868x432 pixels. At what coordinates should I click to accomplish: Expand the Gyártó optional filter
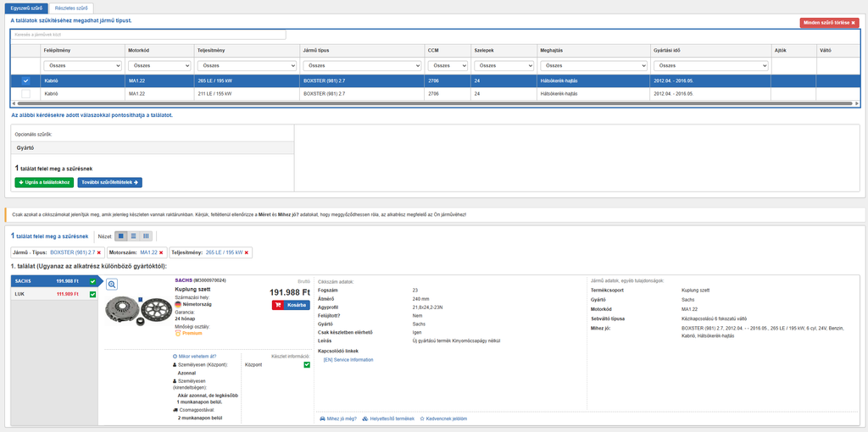pos(153,148)
